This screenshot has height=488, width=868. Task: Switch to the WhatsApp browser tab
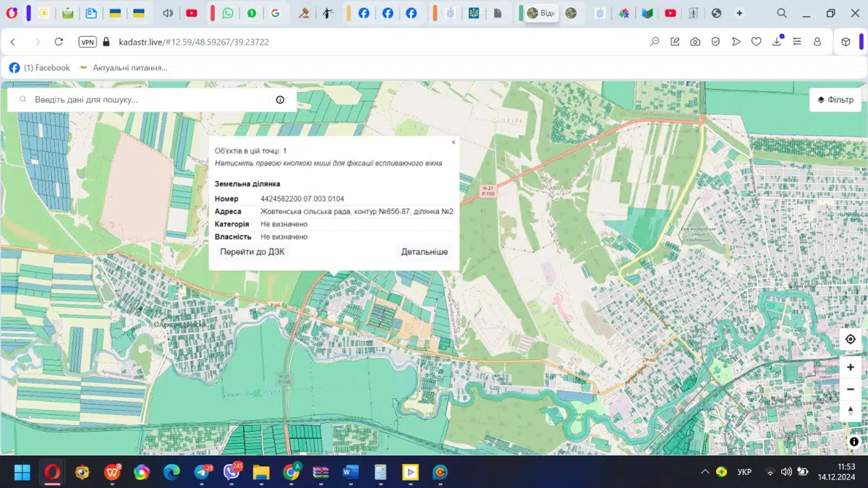(x=228, y=13)
